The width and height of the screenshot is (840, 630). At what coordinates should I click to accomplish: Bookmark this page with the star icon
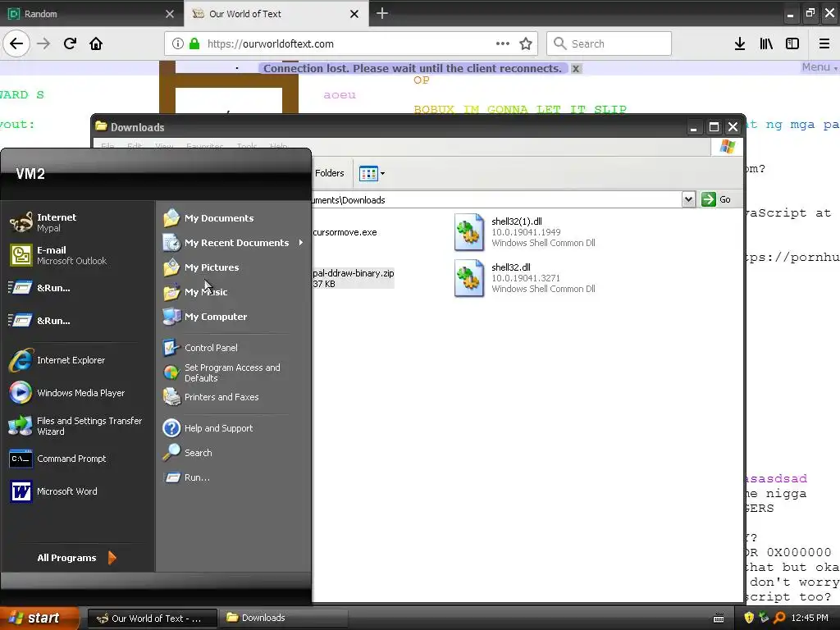tap(526, 44)
